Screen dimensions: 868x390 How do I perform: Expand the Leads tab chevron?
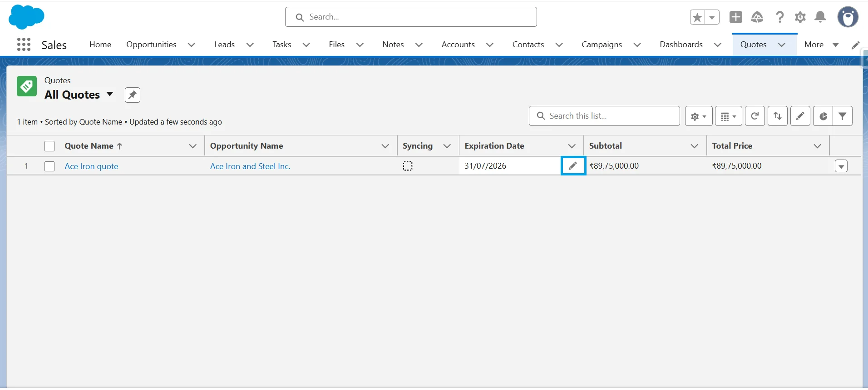tap(250, 45)
